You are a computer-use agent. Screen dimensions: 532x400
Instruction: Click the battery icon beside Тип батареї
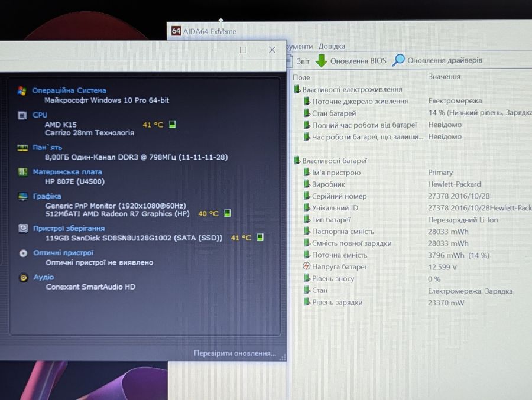coord(307,219)
